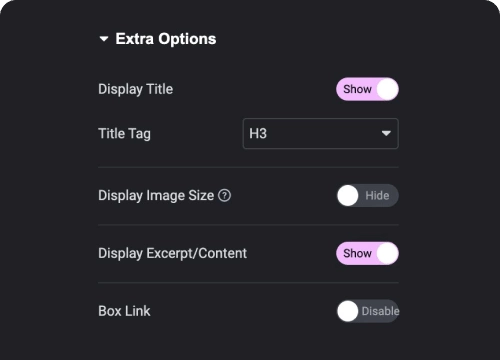Open Display Image Size help question-mark icon
This screenshot has width=500, height=360.
[x=224, y=195]
